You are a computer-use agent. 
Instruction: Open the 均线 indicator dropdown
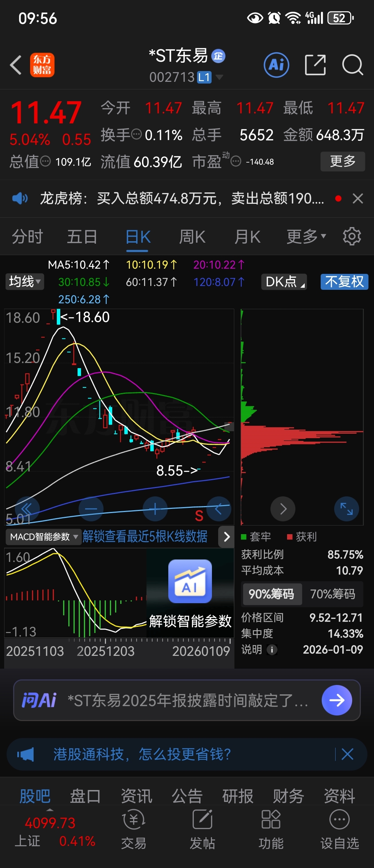pos(25,281)
